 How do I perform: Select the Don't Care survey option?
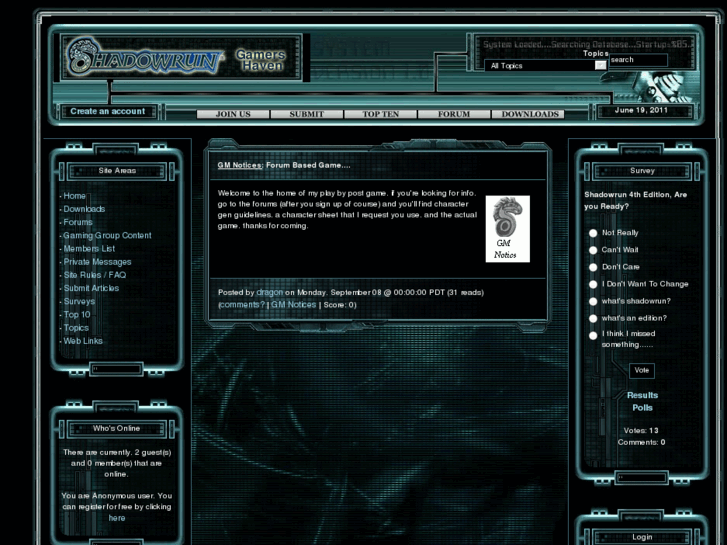593,267
